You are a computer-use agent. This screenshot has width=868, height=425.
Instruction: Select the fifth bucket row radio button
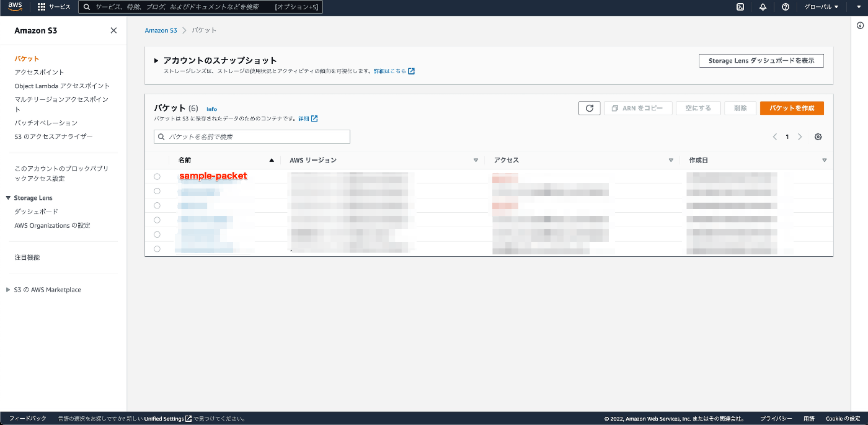point(157,235)
